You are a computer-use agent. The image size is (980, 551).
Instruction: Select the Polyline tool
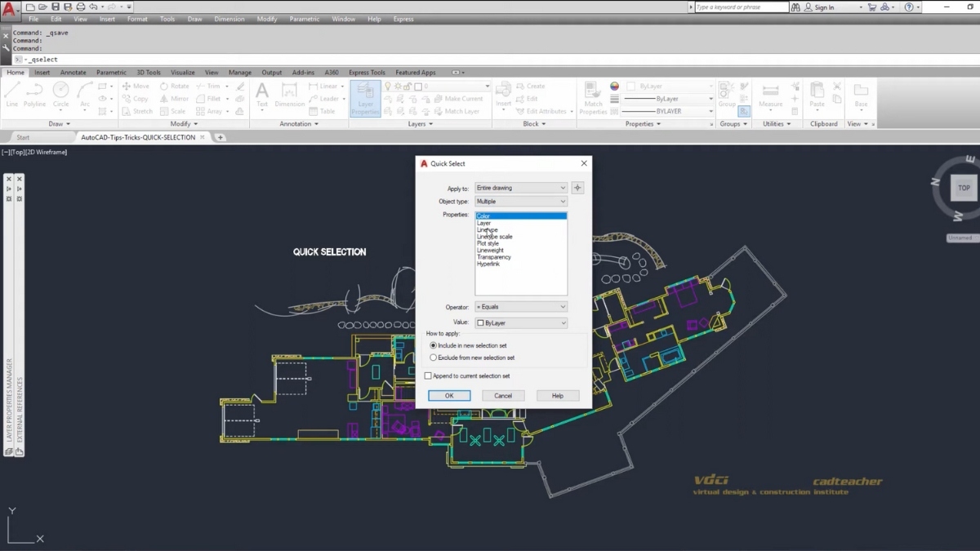pos(34,95)
